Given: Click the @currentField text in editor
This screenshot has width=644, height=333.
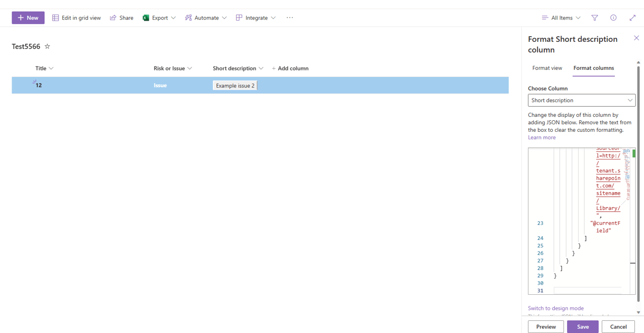Looking at the screenshot, I should [x=606, y=226].
